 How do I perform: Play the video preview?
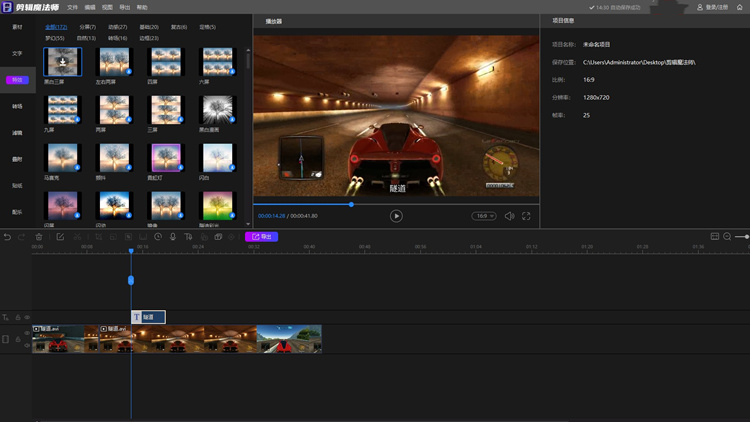point(396,216)
